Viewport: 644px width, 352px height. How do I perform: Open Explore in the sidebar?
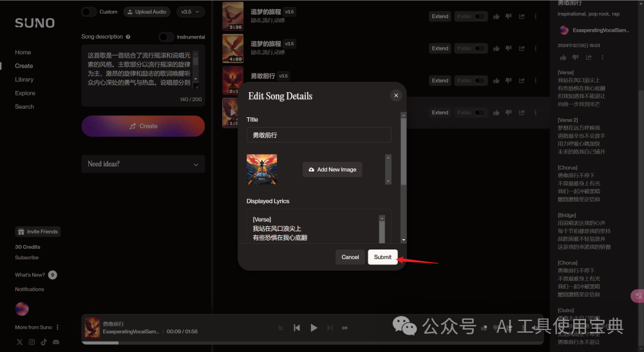[x=25, y=93]
